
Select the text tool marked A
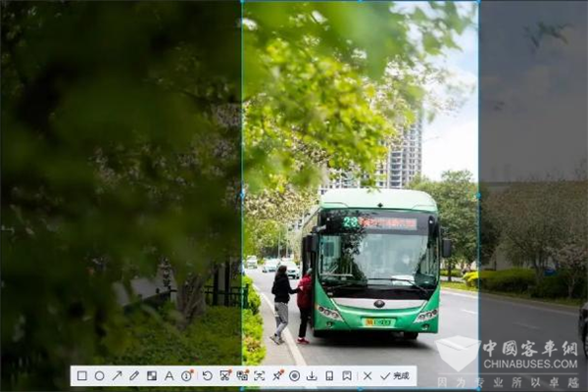(169, 375)
